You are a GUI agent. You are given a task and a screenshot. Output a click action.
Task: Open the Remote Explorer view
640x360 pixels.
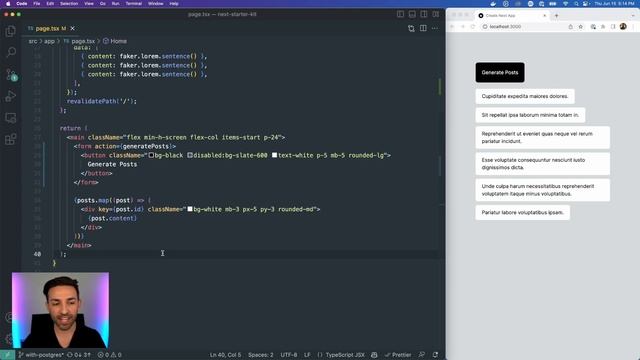point(11,118)
